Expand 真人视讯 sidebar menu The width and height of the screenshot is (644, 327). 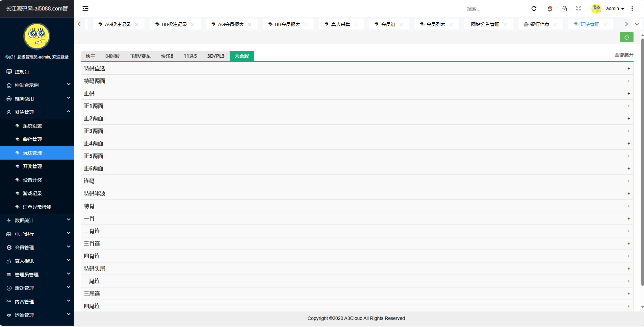point(37,261)
